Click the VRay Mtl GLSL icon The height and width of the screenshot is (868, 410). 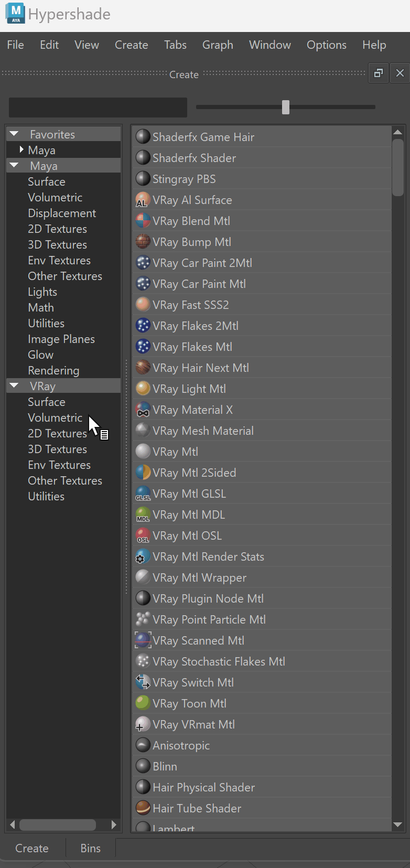pyautogui.click(x=143, y=494)
